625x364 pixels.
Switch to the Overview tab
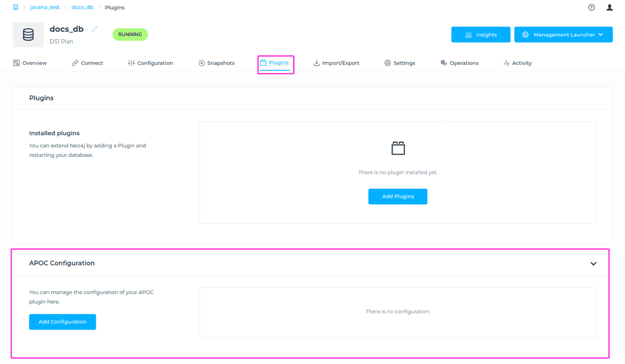(30, 63)
